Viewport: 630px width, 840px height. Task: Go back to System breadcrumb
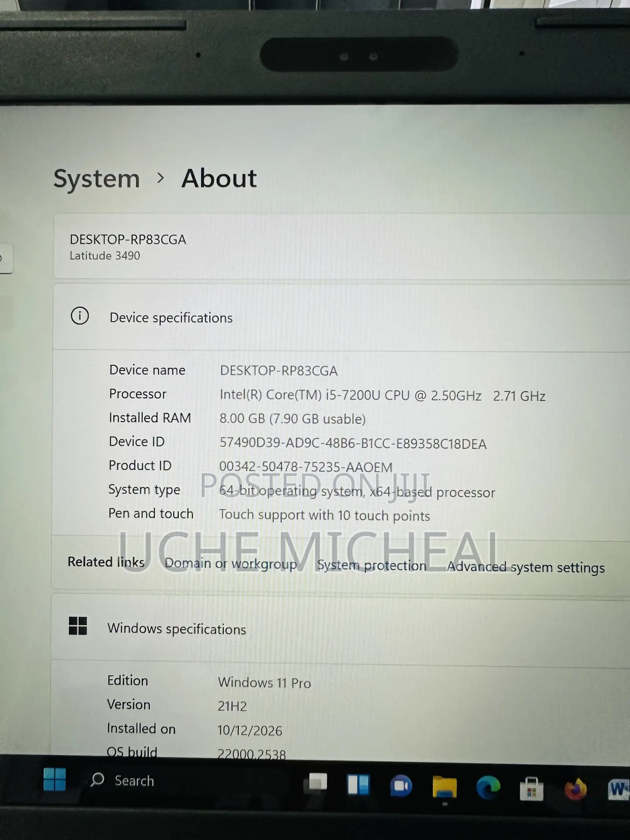(97, 179)
